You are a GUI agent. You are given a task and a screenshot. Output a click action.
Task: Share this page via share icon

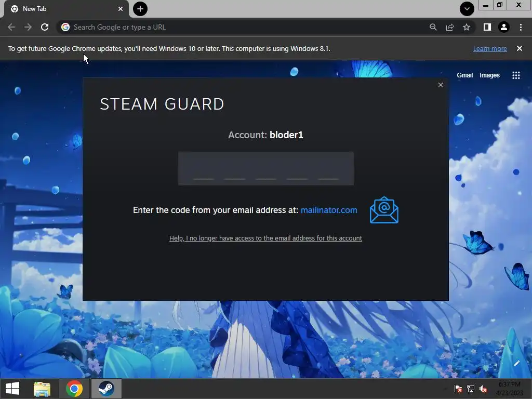pyautogui.click(x=450, y=27)
